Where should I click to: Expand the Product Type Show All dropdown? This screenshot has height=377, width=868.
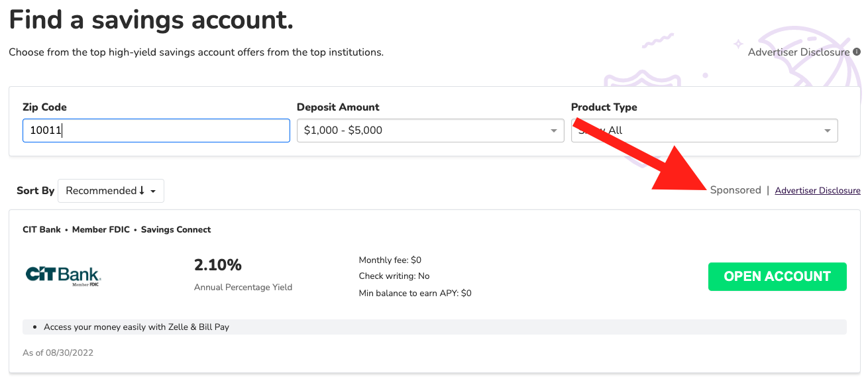point(704,131)
